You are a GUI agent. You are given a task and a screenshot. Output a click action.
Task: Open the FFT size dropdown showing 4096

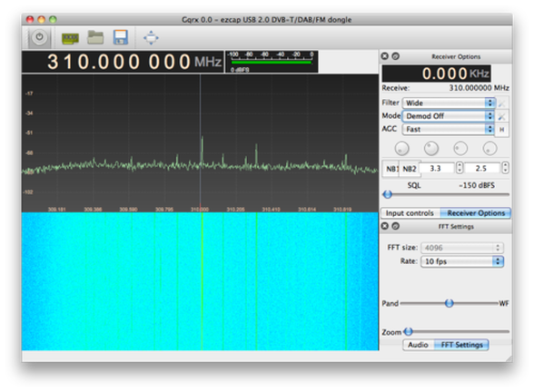pos(461,248)
